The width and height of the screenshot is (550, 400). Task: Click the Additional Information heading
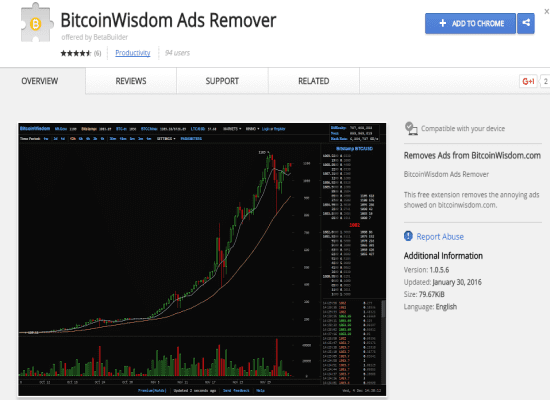pos(443,256)
